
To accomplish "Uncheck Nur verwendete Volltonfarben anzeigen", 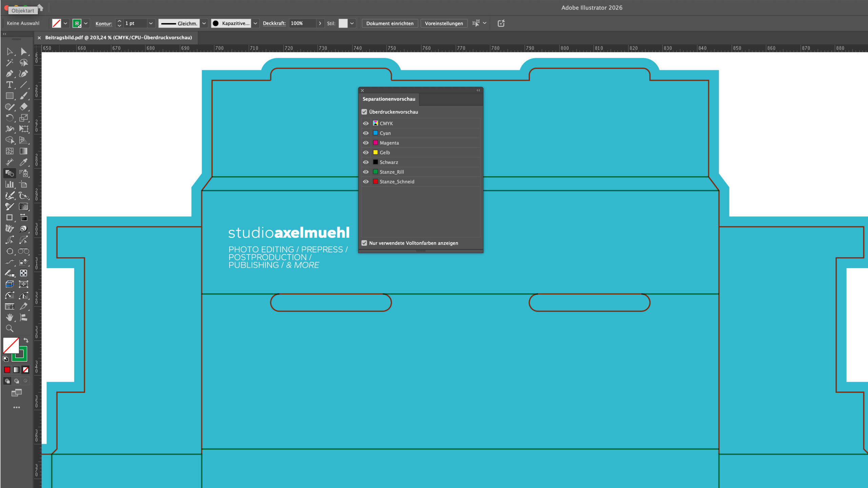I will (364, 243).
